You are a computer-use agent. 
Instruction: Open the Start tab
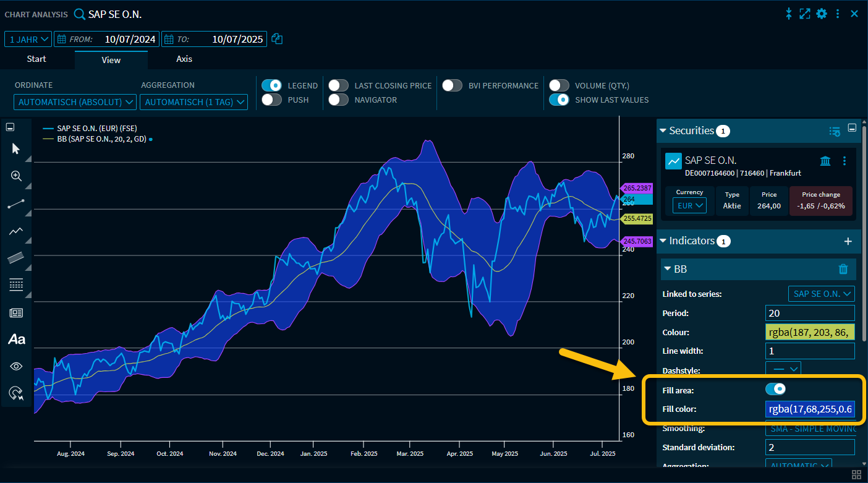(x=36, y=59)
